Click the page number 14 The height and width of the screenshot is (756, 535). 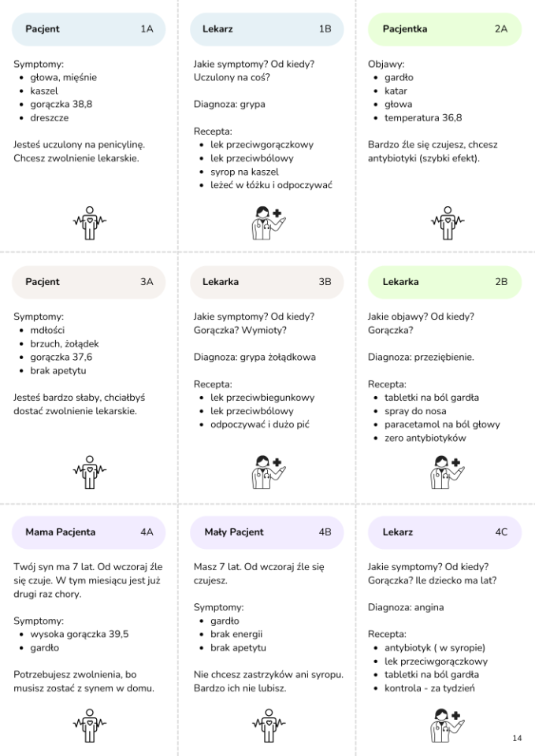517,738
